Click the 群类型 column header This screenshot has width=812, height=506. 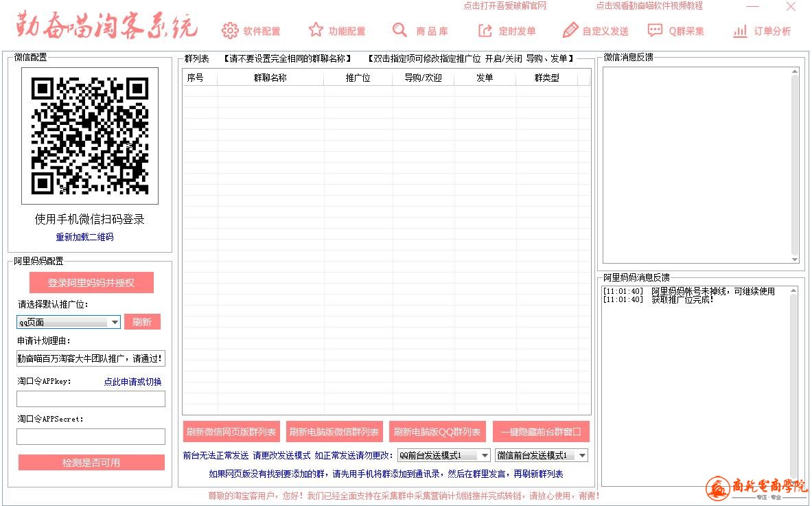[547, 78]
